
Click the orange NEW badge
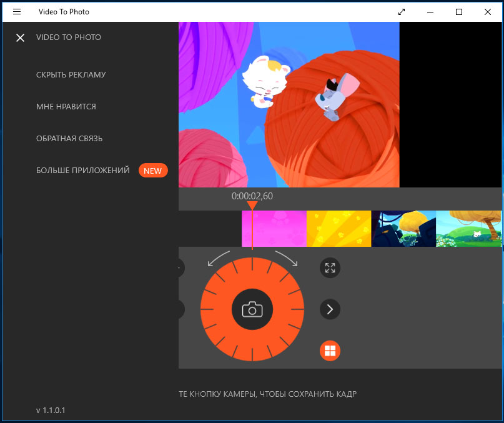coord(153,171)
